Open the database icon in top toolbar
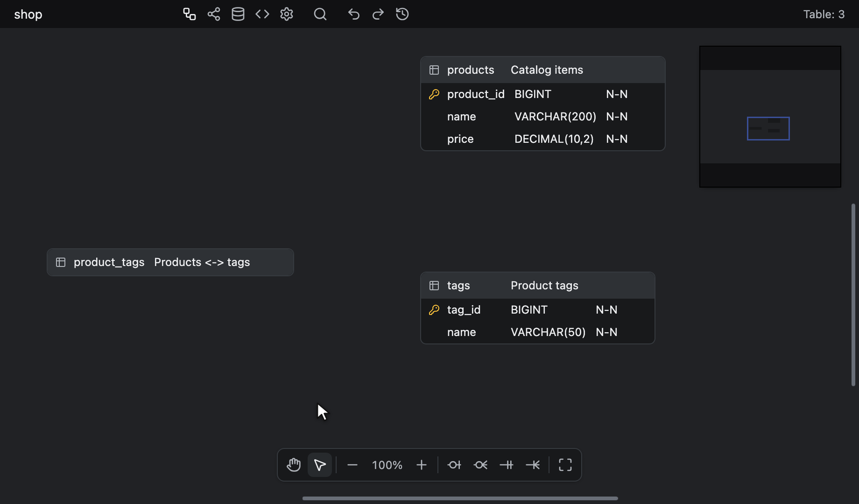The image size is (859, 504). pos(238,14)
